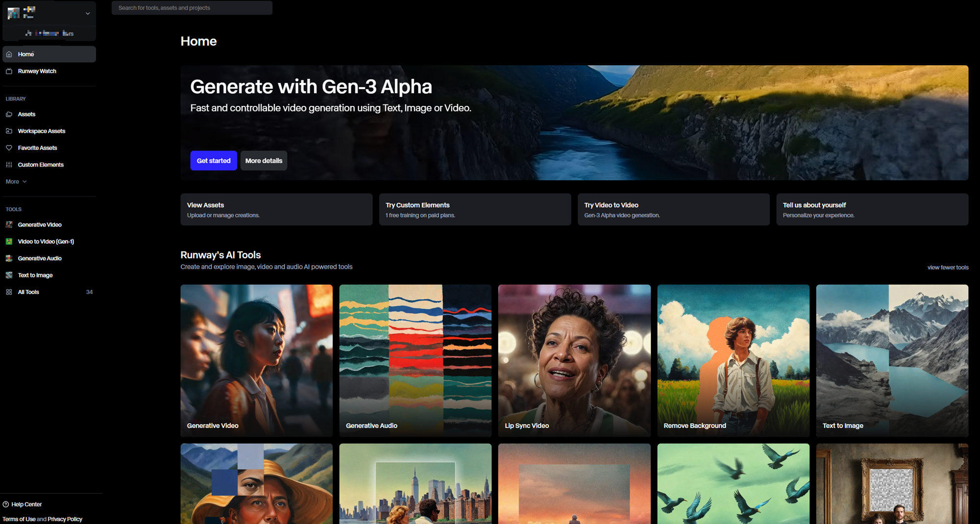Click the Favorite Assets heart icon
The height and width of the screenshot is (524, 980).
9,148
